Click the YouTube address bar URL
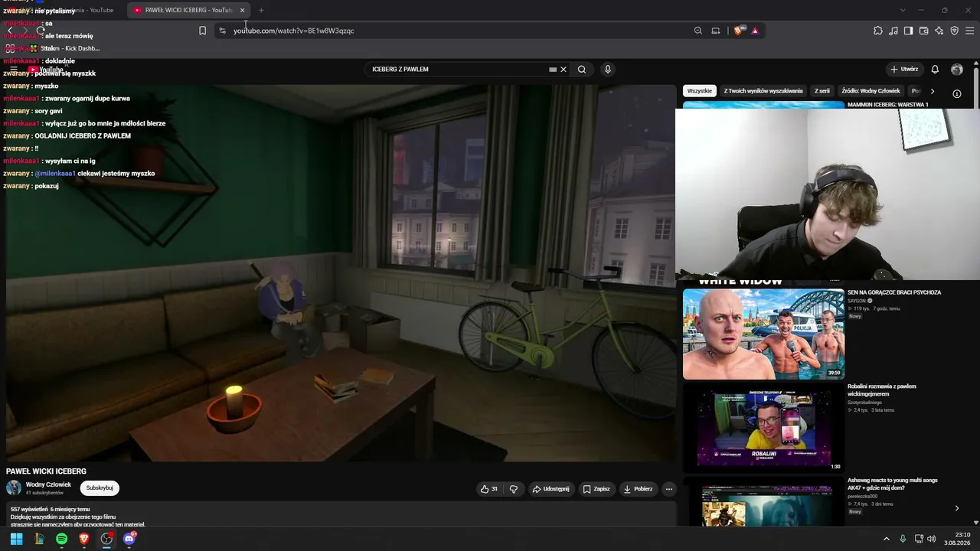The image size is (980, 551). click(x=294, y=31)
